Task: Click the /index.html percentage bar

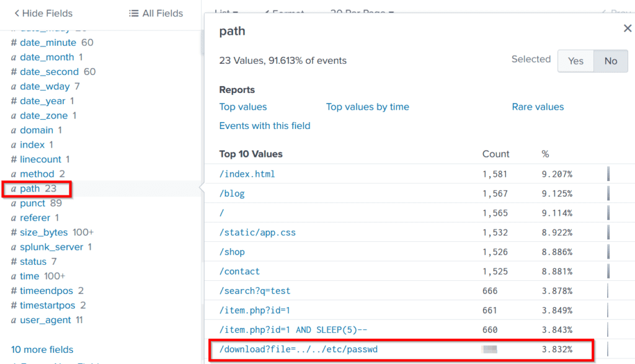Action: point(608,174)
